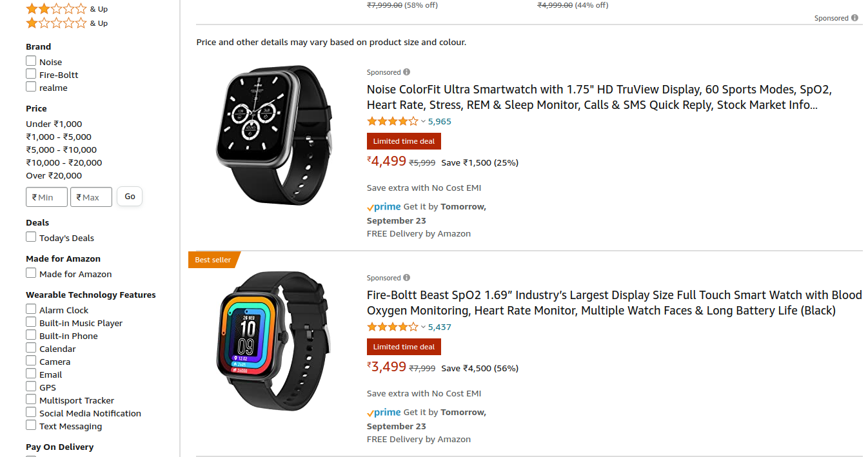Click the Best seller badge
The image size is (868, 457).
point(214,260)
